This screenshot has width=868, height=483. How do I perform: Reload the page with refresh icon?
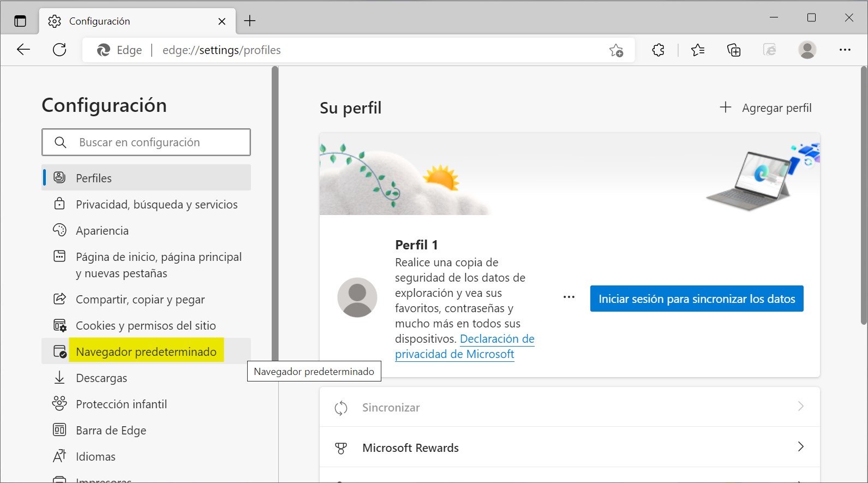coord(59,50)
